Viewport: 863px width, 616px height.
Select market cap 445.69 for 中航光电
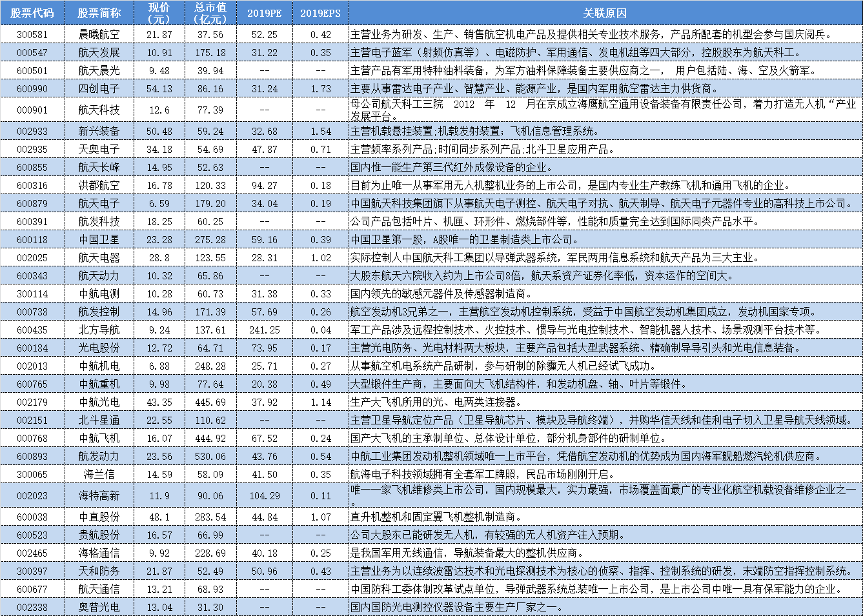[210, 402]
